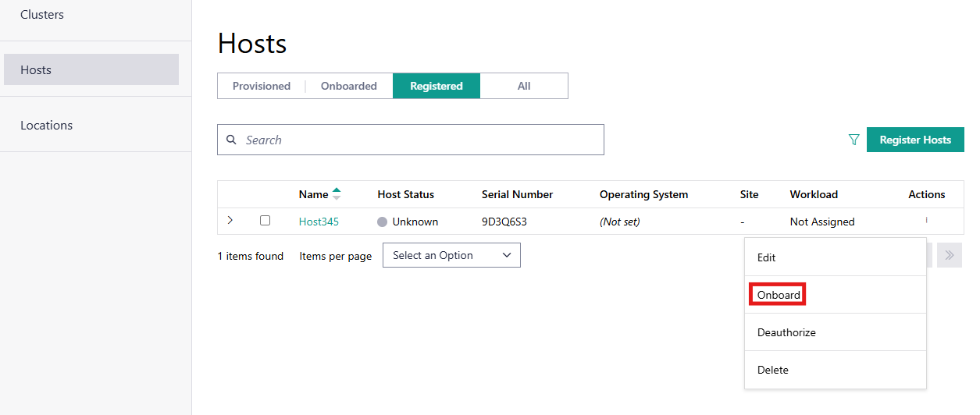Open the Items per page dropdown
This screenshot has width=980, height=415.
(451, 255)
